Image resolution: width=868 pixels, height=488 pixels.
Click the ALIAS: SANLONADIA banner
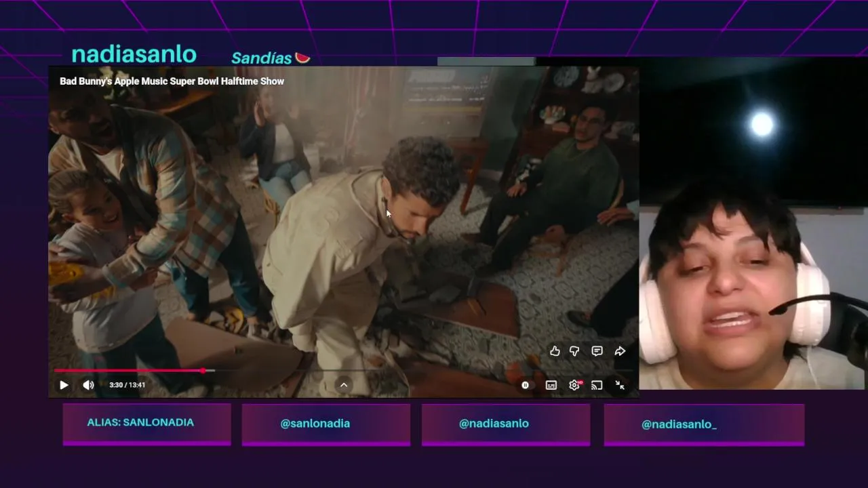tap(146, 424)
